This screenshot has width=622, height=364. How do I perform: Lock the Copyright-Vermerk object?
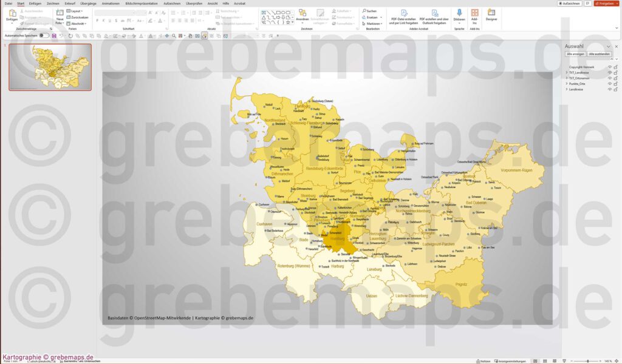point(616,67)
